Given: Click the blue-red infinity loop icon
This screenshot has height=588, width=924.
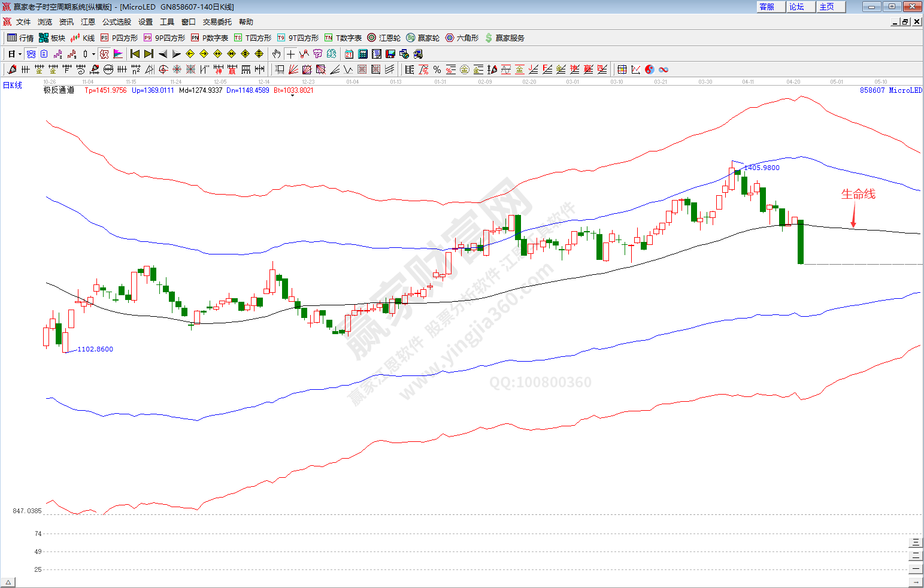Looking at the screenshot, I should 664,69.
